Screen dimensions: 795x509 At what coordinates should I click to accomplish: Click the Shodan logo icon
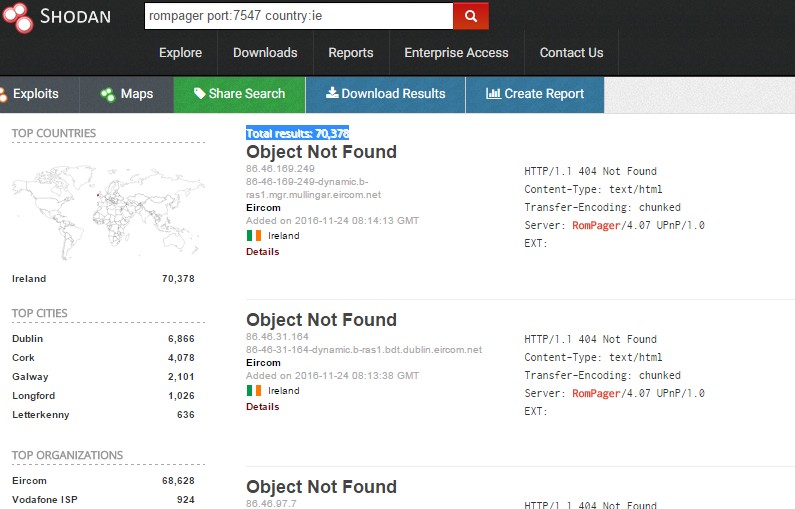pyautogui.click(x=17, y=17)
